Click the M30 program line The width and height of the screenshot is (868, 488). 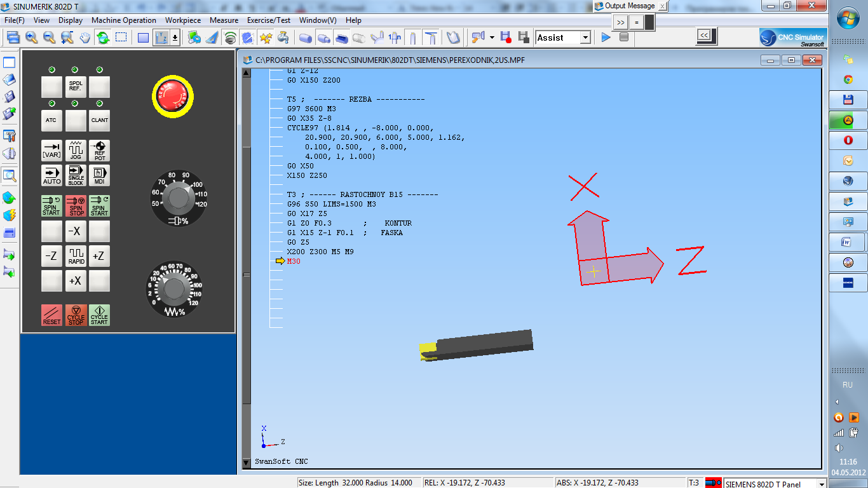click(x=294, y=261)
